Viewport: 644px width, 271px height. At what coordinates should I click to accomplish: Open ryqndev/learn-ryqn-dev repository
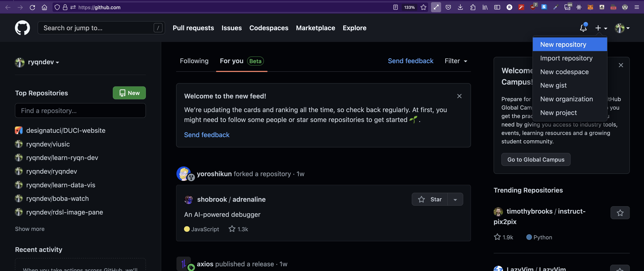click(62, 158)
